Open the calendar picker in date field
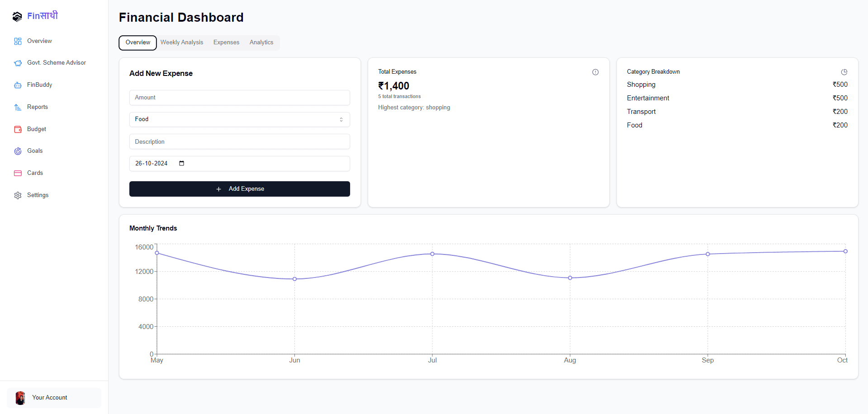Viewport: 868px width, 414px height. pos(181,164)
